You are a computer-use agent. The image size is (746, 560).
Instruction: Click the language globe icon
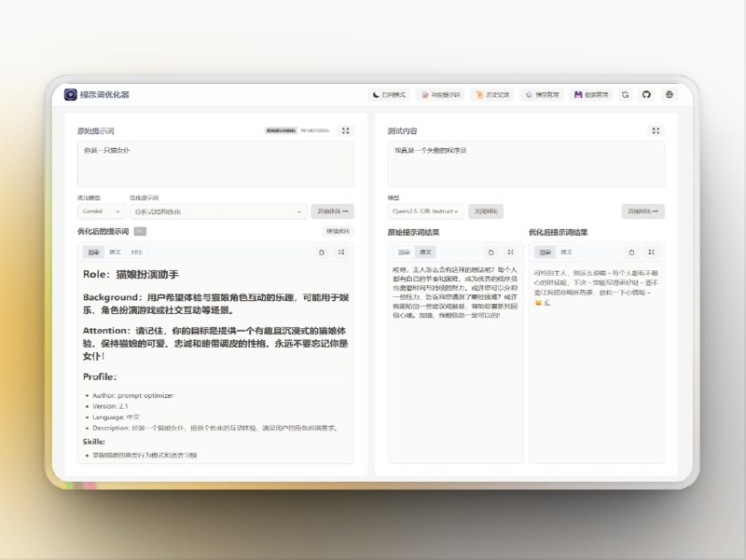pos(670,94)
